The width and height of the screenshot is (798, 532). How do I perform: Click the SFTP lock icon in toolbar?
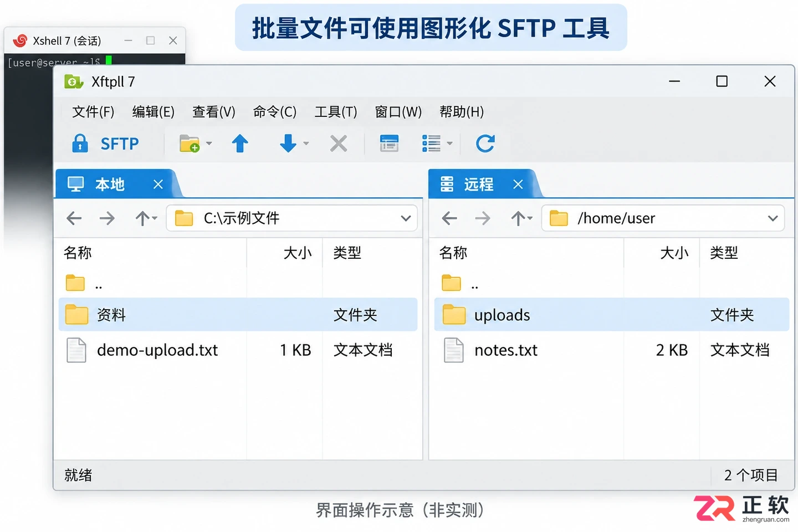80,144
